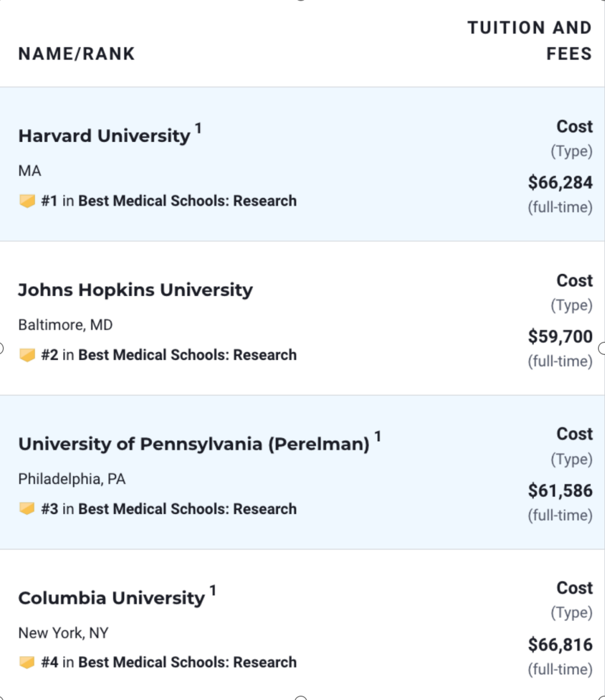Select Perelman's $61,586 tuition cost
Screen dimensions: 605x700
(560, 491)
